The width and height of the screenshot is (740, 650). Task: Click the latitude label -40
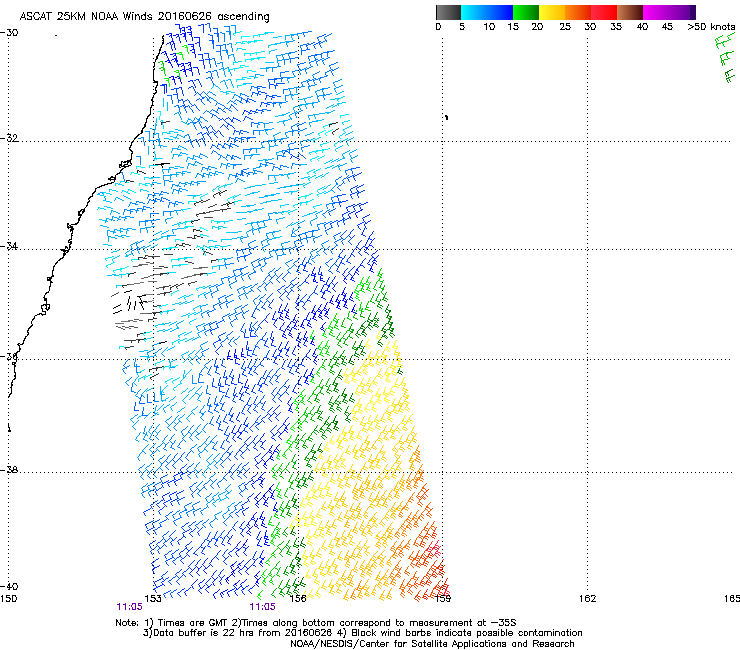click(x=9, y=586)
